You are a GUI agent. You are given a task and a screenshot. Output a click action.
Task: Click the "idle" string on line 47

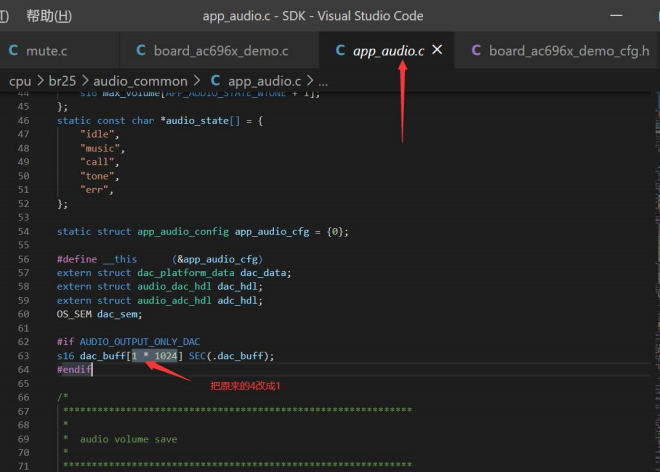[97, 134]
